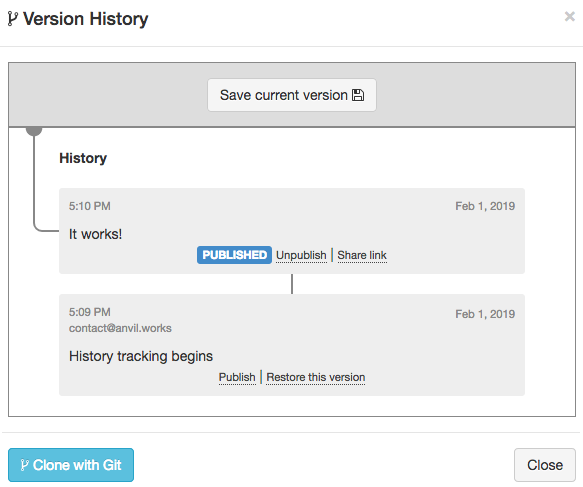The width and height of the screenshot is (583, 487).
Task: Select the "History tracking begins" version entry
Action: [292, 345]
